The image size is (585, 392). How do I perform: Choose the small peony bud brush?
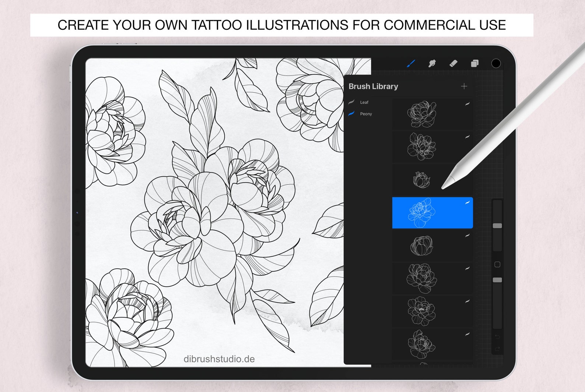click(x=432, y=180)
